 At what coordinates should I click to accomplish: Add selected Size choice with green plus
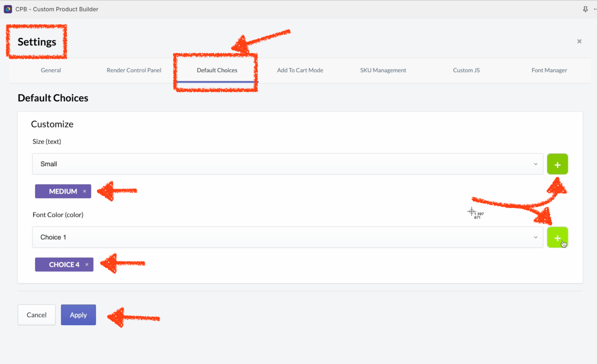coord(557,164)
